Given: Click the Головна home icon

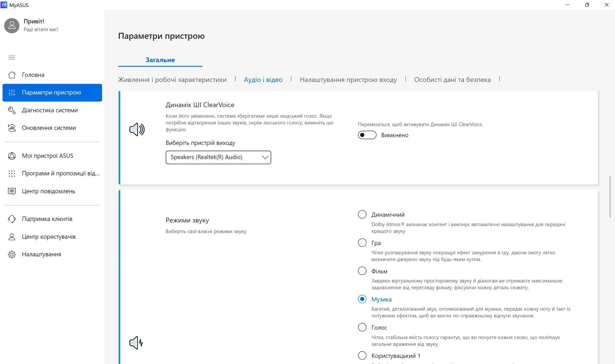Looking at the screenshot, I should point(12,75).
